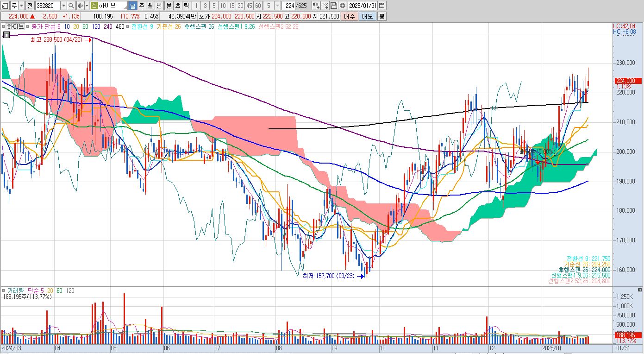Screen dimensions: 644x354
Task: Click the top-left window layout icon
Action: point(5,6)
